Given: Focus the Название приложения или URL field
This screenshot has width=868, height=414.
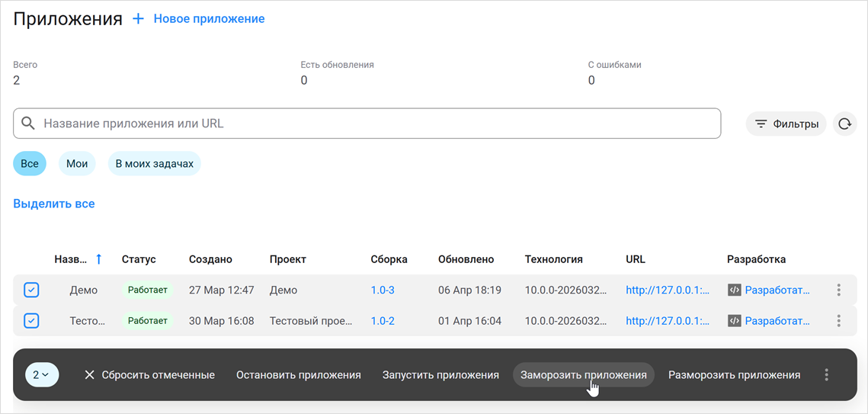Looking at the screenshot, I should 367,124.
